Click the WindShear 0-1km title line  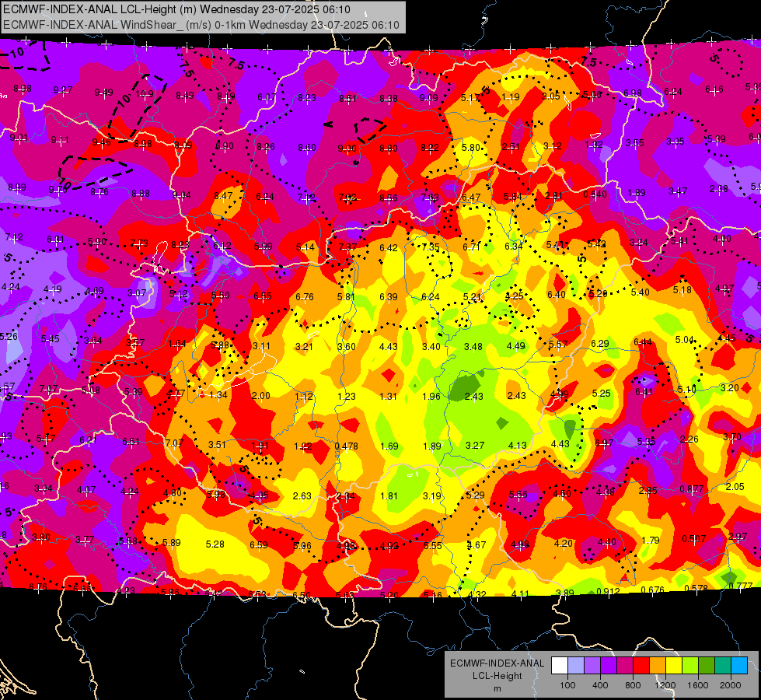coord(201,25)
